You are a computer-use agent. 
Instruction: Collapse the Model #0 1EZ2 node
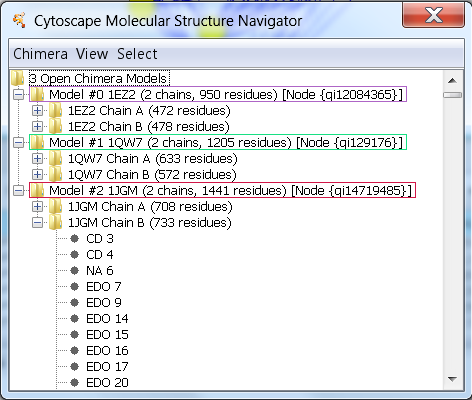[19, 95]
